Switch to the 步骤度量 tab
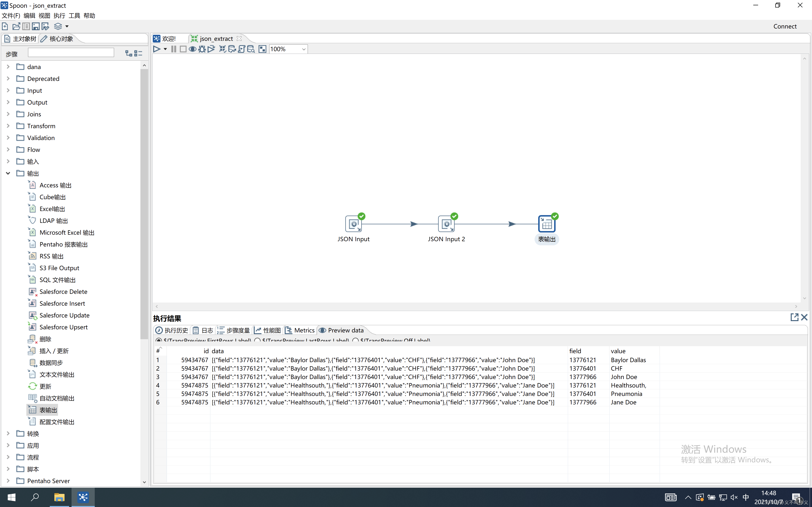Screen dimensions: 812x507 [234, 330]
